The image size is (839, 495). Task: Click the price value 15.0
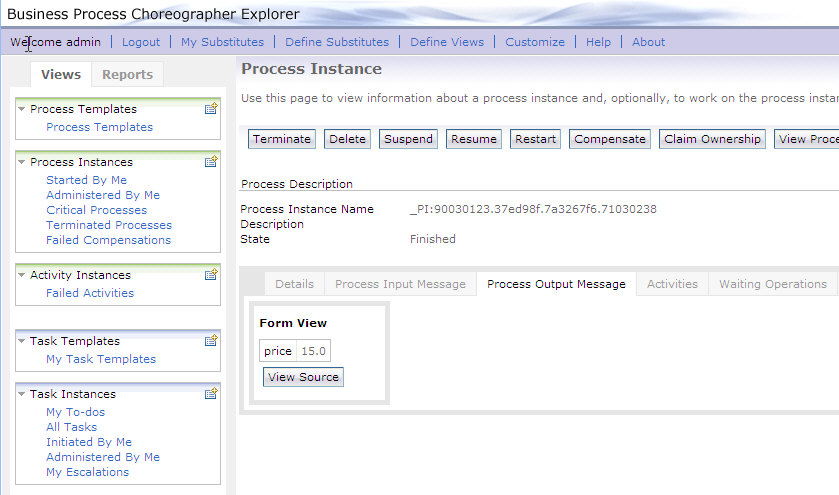coord(313,351)
